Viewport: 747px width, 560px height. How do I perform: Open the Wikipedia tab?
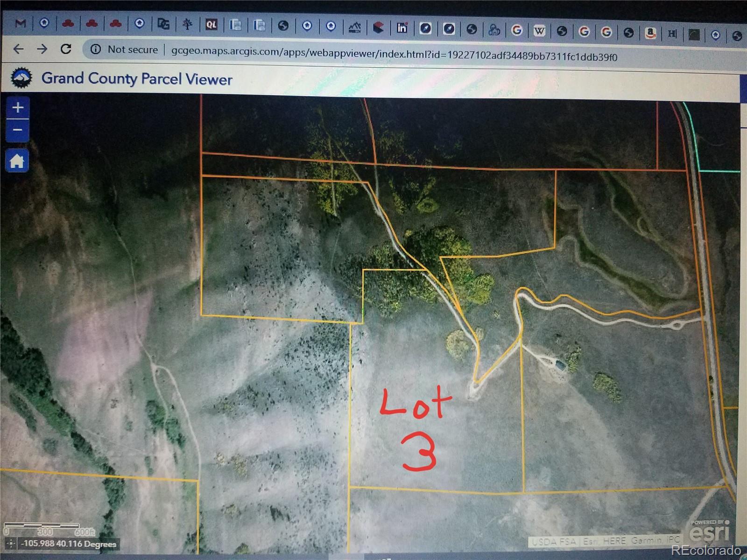tap(539, 31)
